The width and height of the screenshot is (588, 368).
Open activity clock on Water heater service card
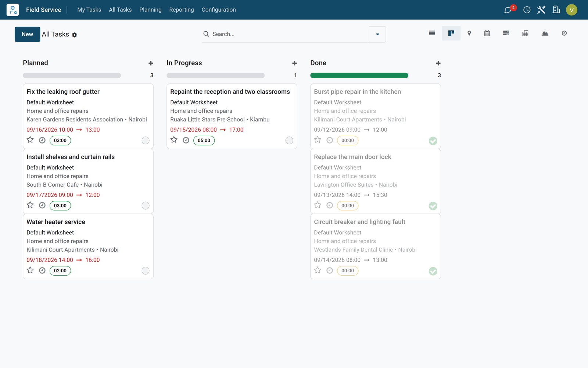click(x=42, y=270)
